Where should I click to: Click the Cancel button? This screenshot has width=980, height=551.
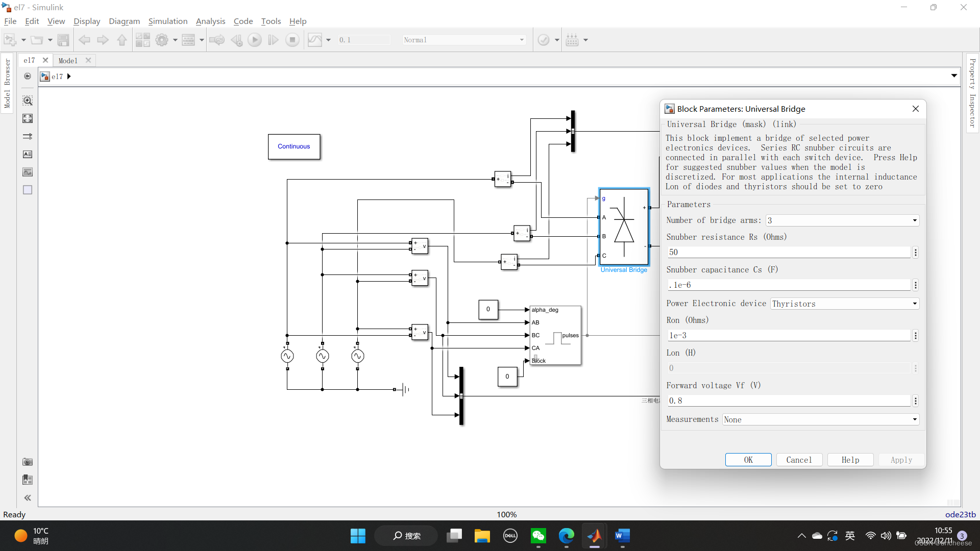click(x=799, y=460)
